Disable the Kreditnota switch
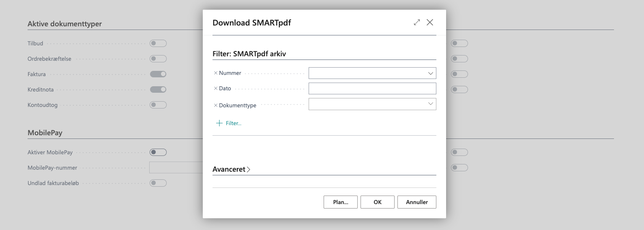The height and width of the screenshot is (230, 644). [x=158, y=89]
